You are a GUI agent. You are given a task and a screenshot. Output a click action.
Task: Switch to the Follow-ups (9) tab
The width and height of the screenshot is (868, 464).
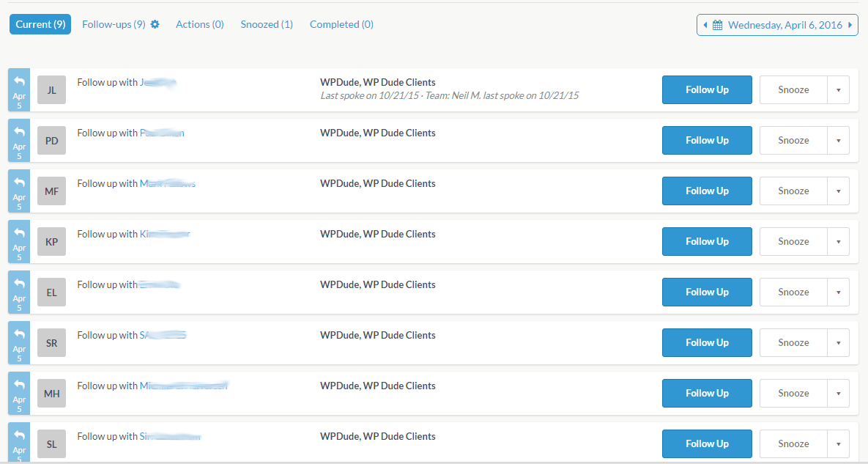(x=114, y=24)
